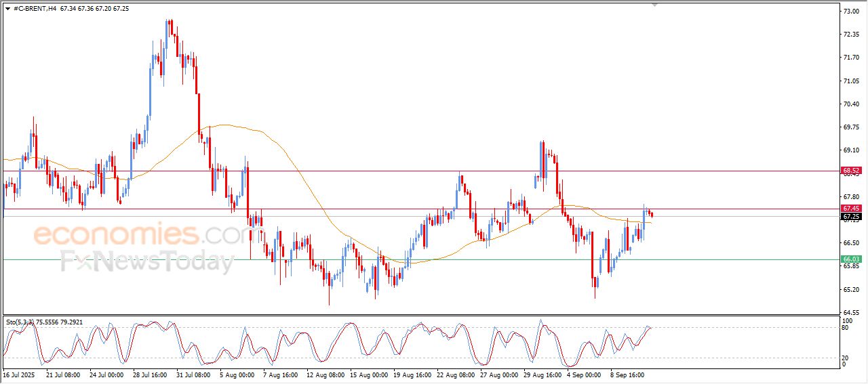Click the 4 Sep 00:00 time label

click(x=585, y=374)
